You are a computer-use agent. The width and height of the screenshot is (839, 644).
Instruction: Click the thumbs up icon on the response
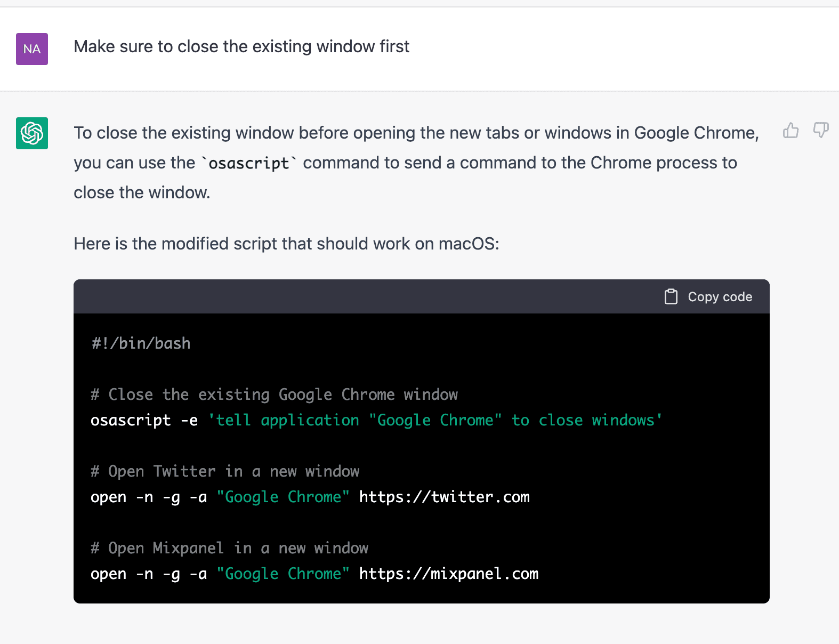tap(790, 130)
